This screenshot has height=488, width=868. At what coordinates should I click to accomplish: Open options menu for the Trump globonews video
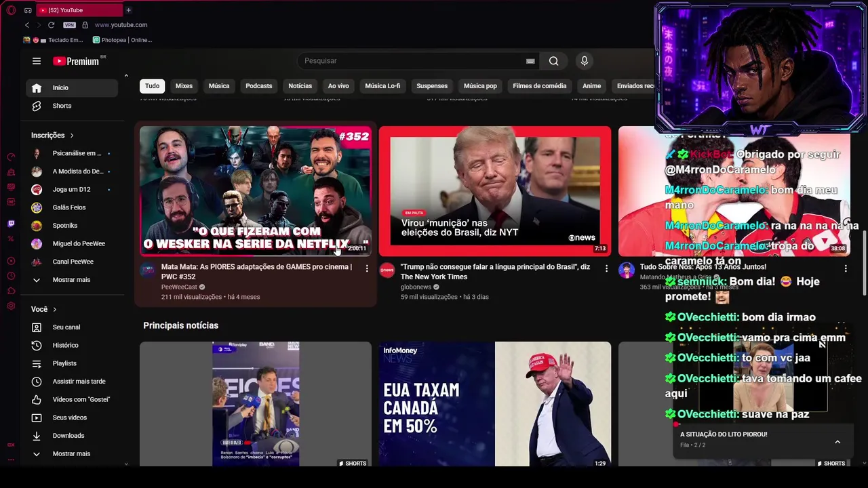606,269
